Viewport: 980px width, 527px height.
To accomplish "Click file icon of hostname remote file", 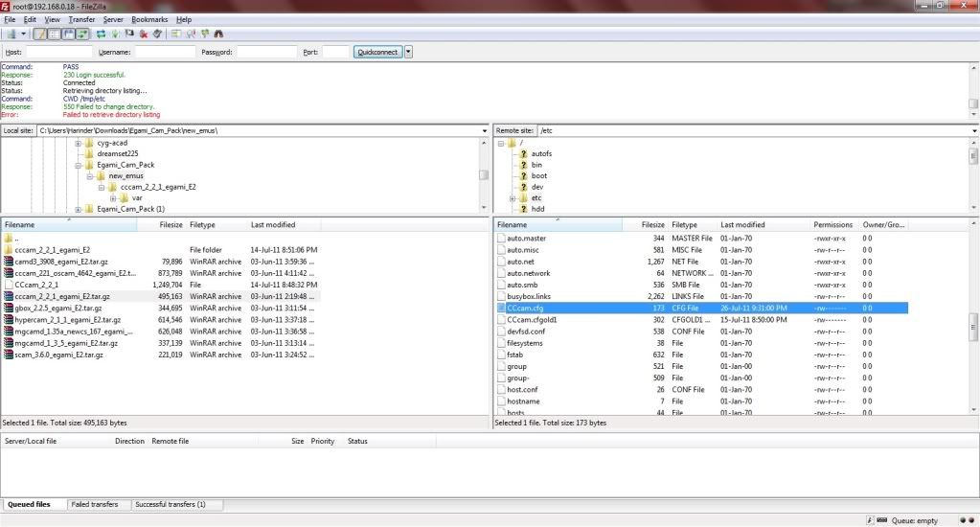I will [x=501, y=401].
